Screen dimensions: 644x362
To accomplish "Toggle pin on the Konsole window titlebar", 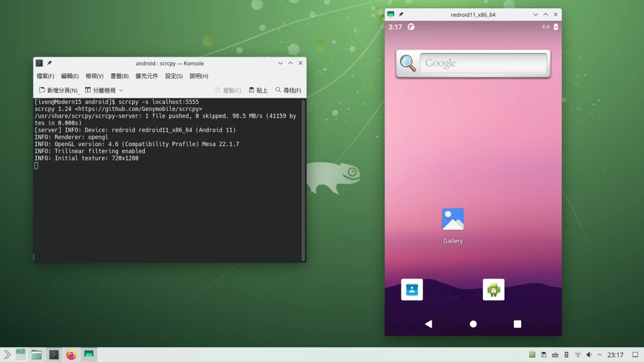I will (49, 63).
